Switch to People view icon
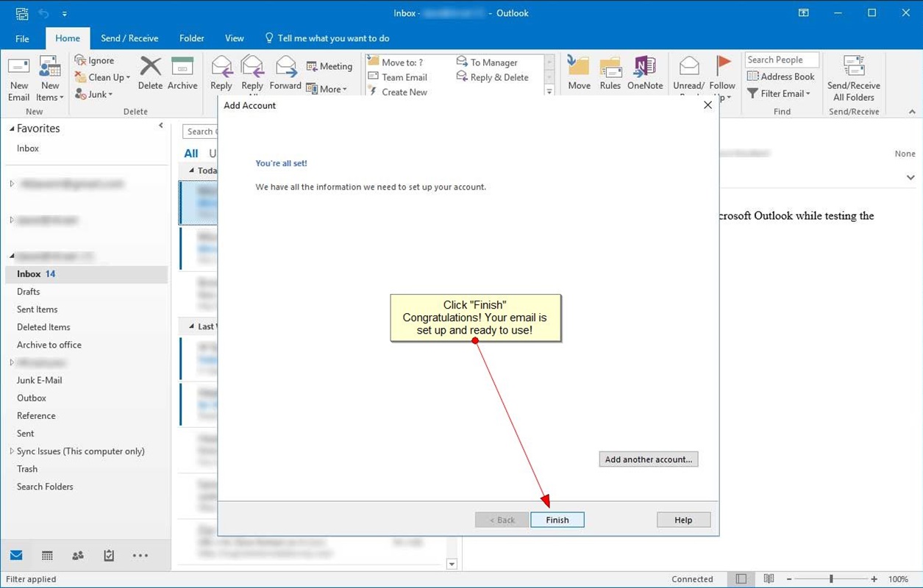Image resolution: width=923 pixels, height=588 pixels. point(78,556)
